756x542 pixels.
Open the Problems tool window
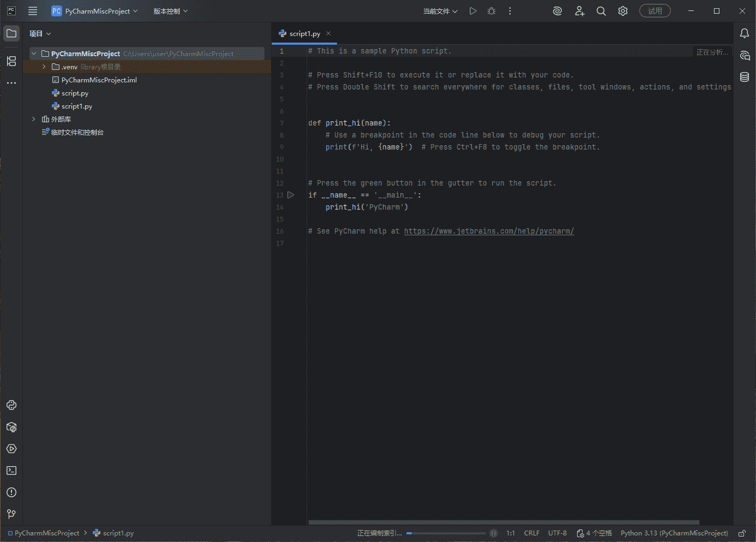point(11,492)
